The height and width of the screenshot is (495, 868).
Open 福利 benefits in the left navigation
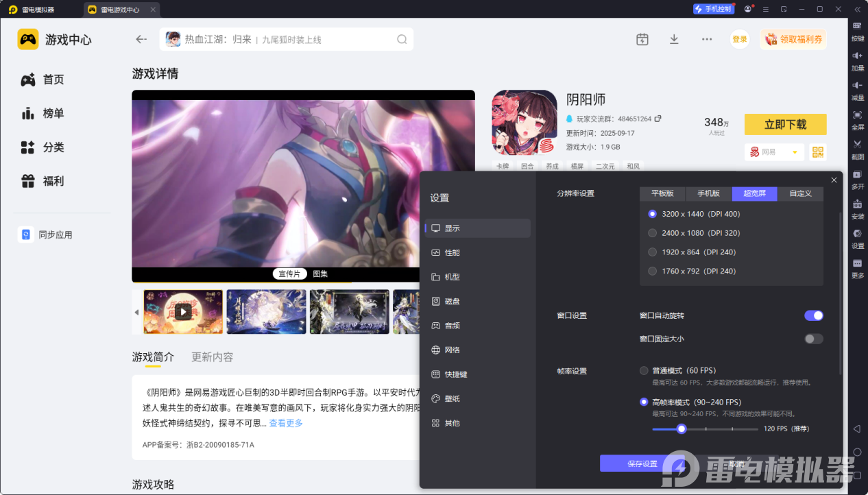coord(43,181)
